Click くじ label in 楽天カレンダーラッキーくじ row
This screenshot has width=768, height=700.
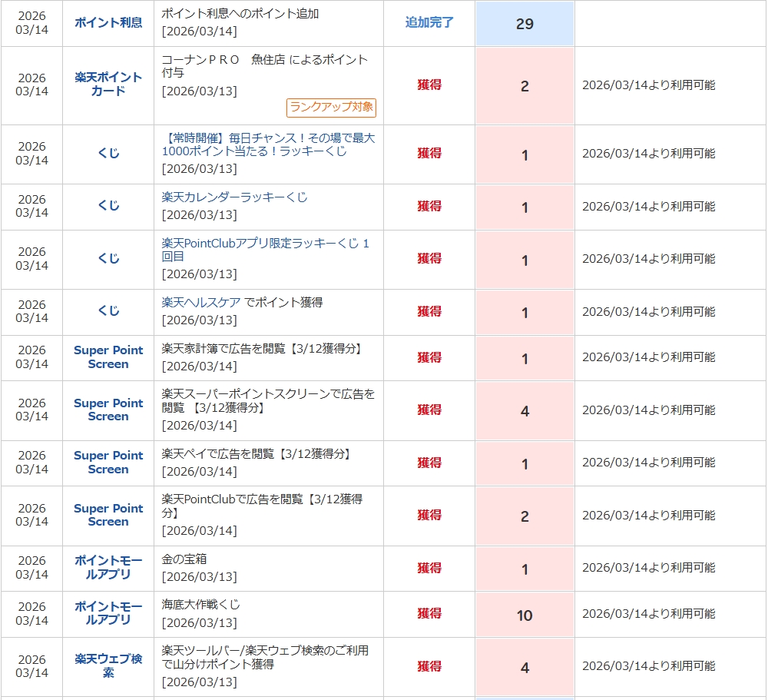(x=108, y=206)
